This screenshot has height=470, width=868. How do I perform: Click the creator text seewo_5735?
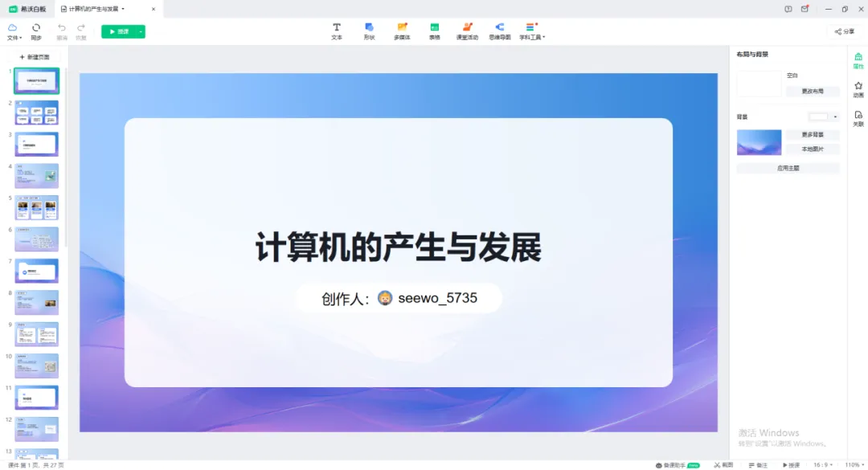[x=437, y=298]
